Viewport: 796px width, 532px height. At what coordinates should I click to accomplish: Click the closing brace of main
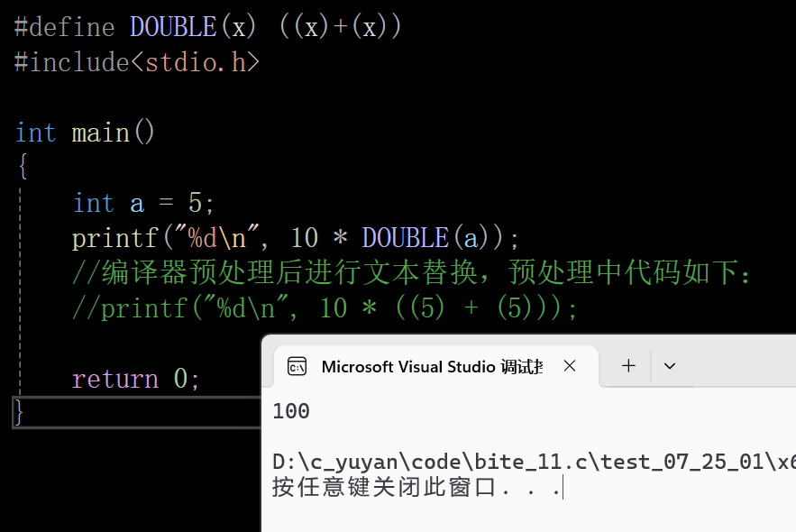18,412
